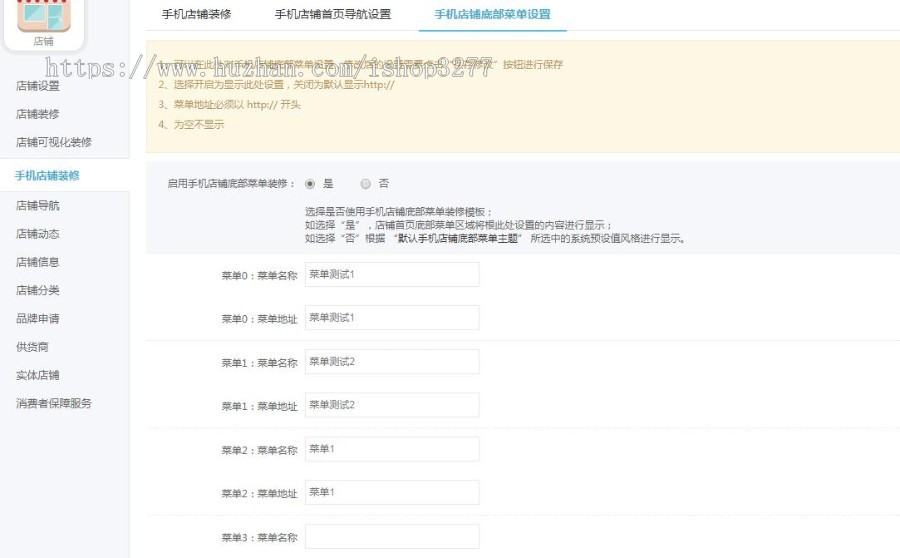Viewport: 900px width, 558px height.
Task: Go to 店铺动态 in sidebar
Action: click(x=38, y=234)
